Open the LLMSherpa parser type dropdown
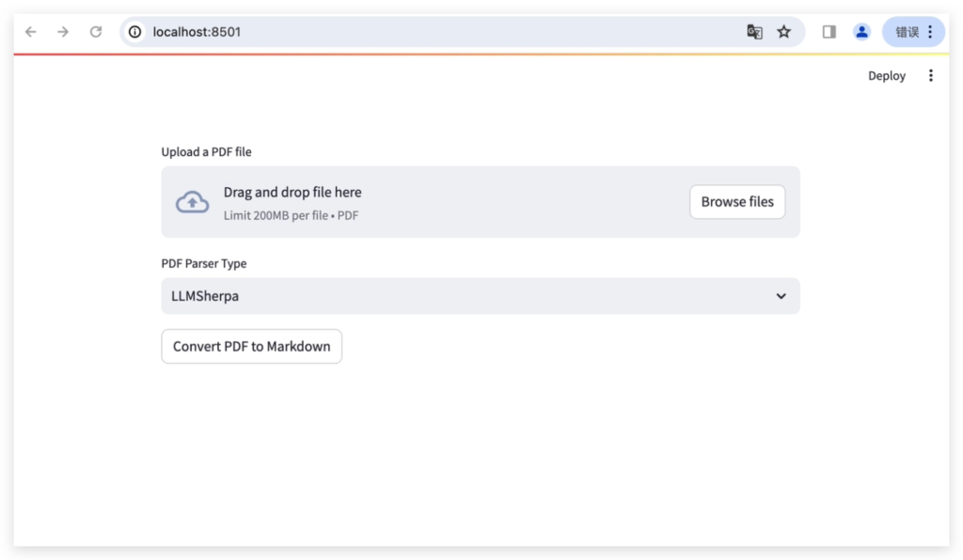This screenshot has height=560, width=963. point(481,296)
